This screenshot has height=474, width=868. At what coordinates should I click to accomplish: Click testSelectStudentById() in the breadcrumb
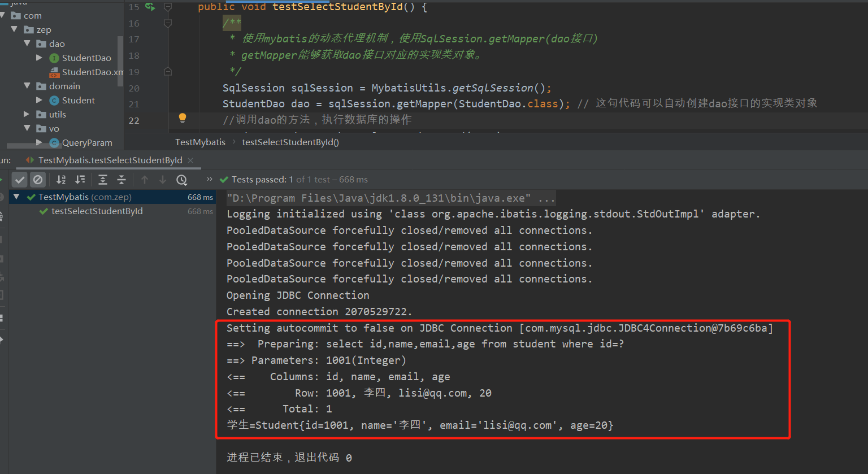point(290,142)
